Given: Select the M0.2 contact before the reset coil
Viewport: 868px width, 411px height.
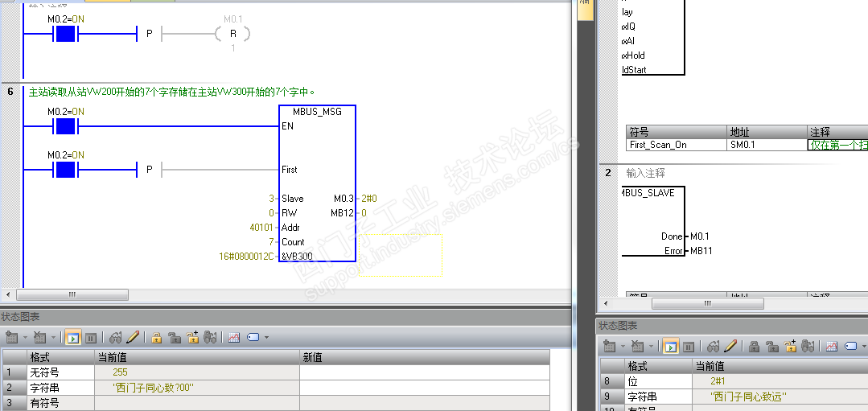Looking at the screenshot, I should [x=65, y=35].
